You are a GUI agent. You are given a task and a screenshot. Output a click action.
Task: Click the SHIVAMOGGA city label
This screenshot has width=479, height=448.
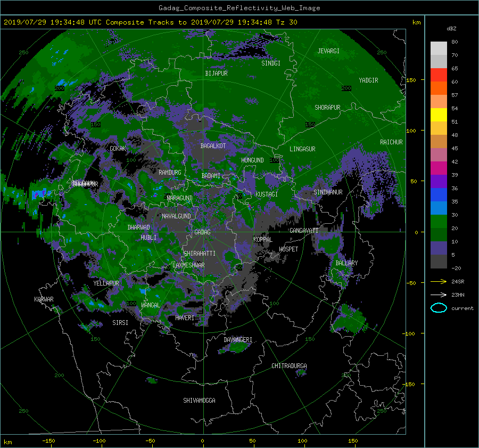[199, 401]
